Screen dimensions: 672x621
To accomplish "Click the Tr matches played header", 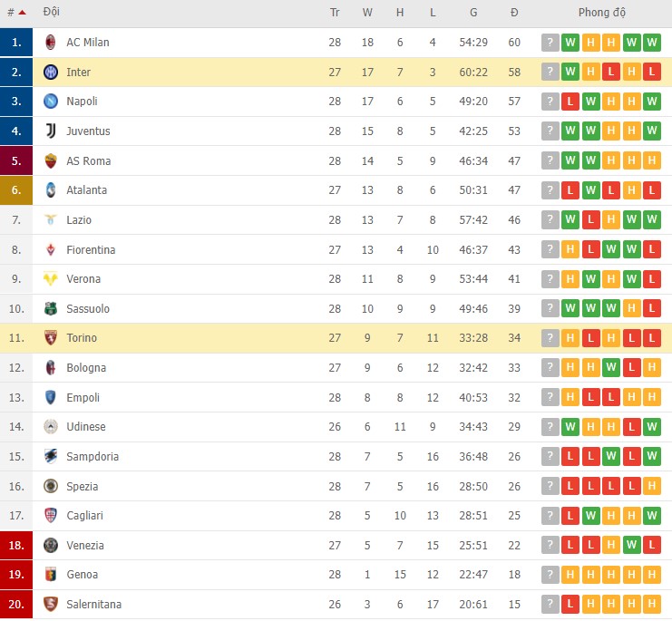I will click(x=335, y=13).
